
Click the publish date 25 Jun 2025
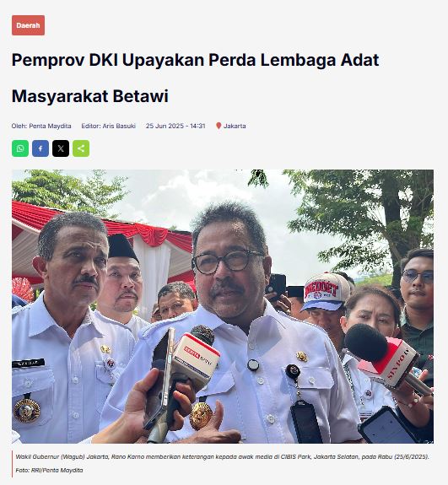[165, 126]
